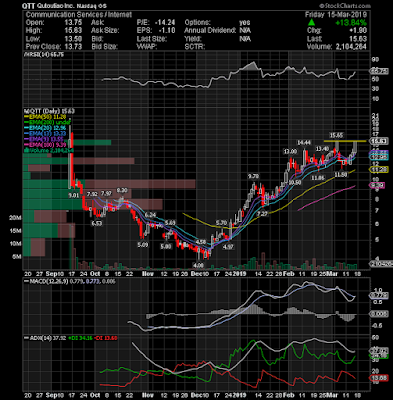Select the magenta EMA(100) legend entry
This screenshot has height=400, width=393.
45,145
